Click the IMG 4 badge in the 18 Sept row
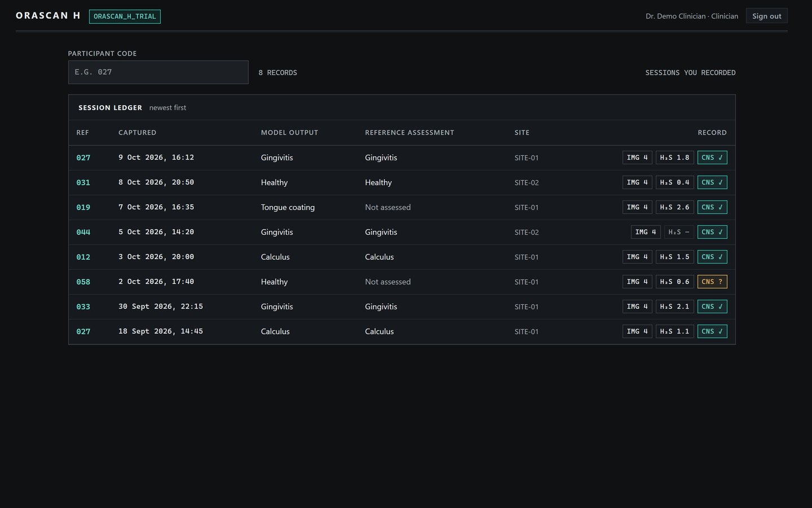This screenshot has width=812, height=508. (x=637, y=331)
